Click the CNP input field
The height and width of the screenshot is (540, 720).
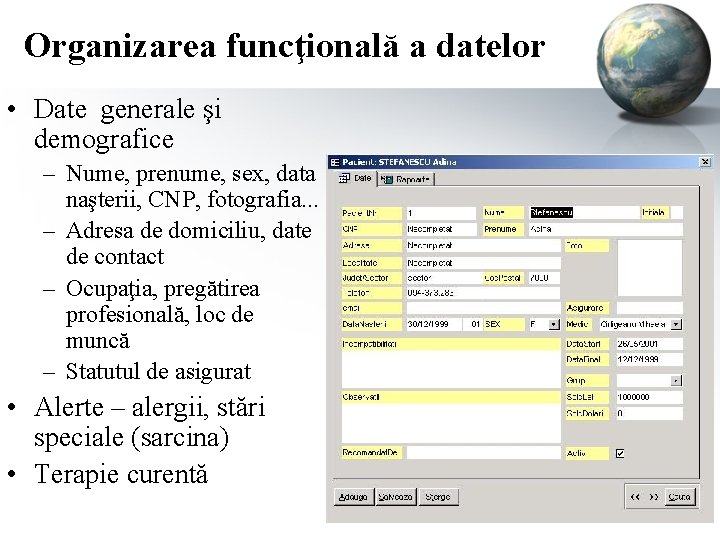tap(441, 229)
